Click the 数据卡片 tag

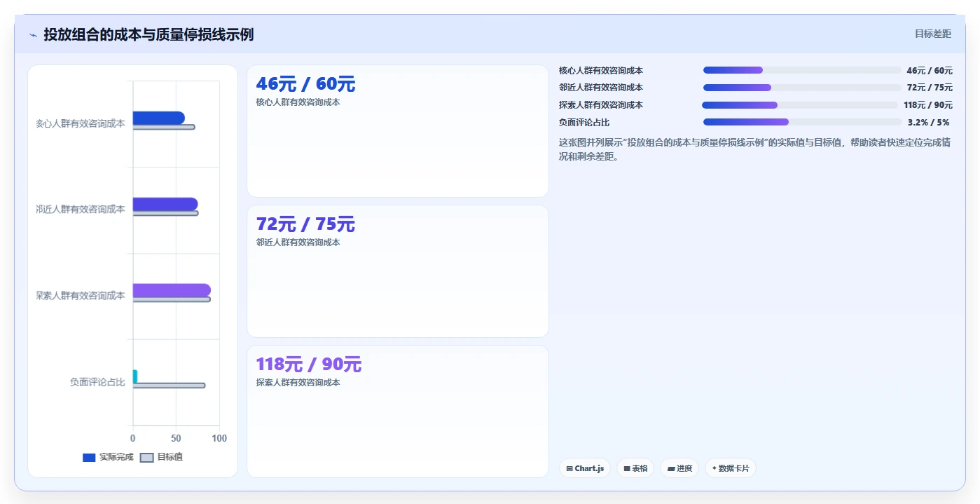point(731,468)
